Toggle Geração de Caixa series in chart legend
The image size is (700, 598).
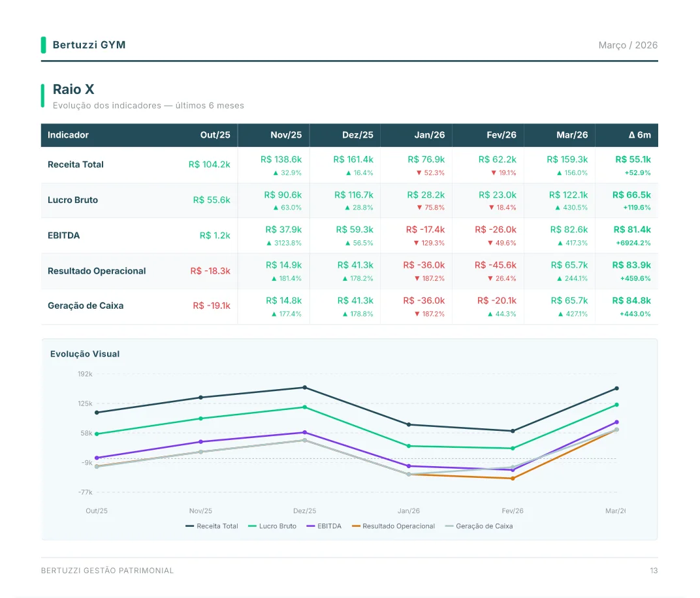(479, 526)
